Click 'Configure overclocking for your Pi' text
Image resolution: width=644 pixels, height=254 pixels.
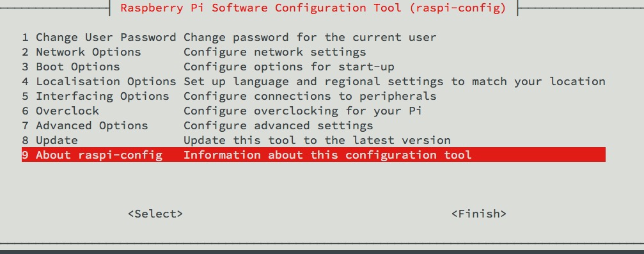(302, 111)
